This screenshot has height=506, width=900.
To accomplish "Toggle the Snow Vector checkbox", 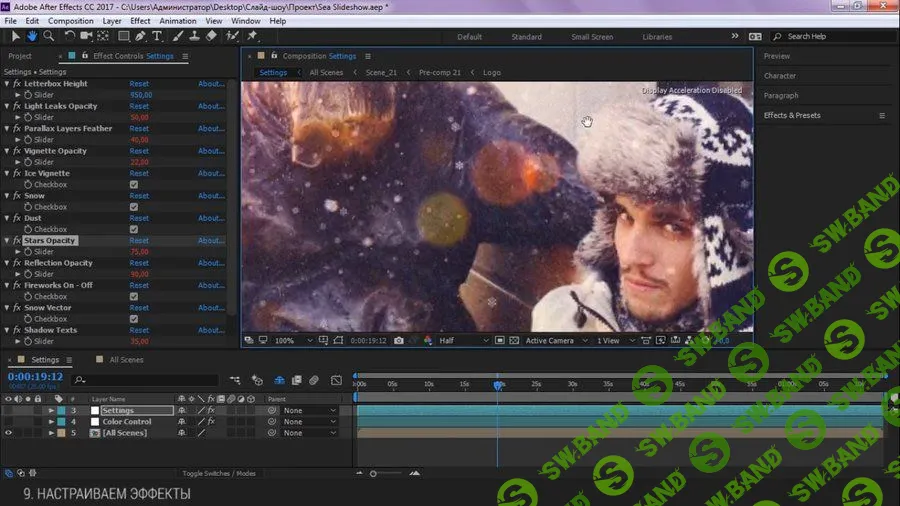I will (x=134, y=319).
